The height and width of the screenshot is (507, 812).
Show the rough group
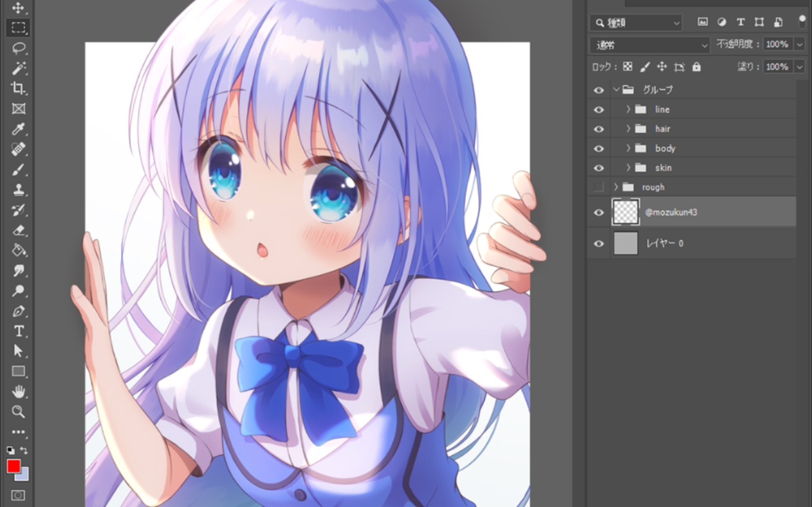point(598,187)
